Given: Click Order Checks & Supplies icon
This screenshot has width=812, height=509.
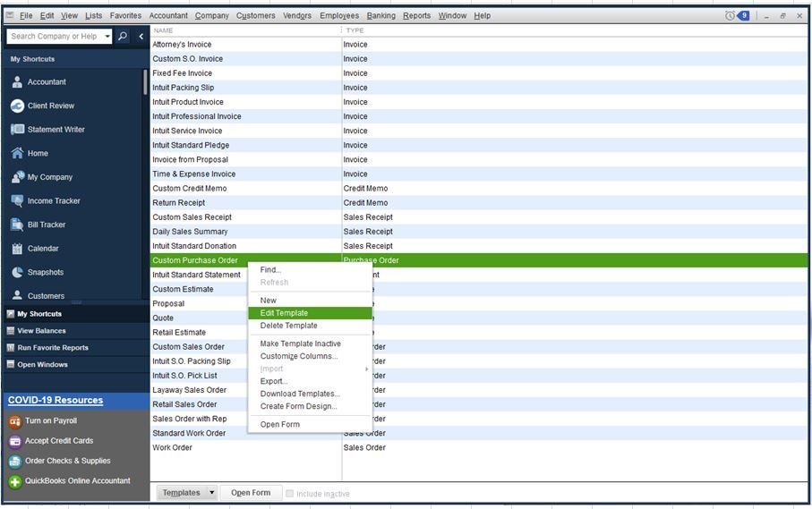Looking at the screenshot, I should click(x=15, y=461).
